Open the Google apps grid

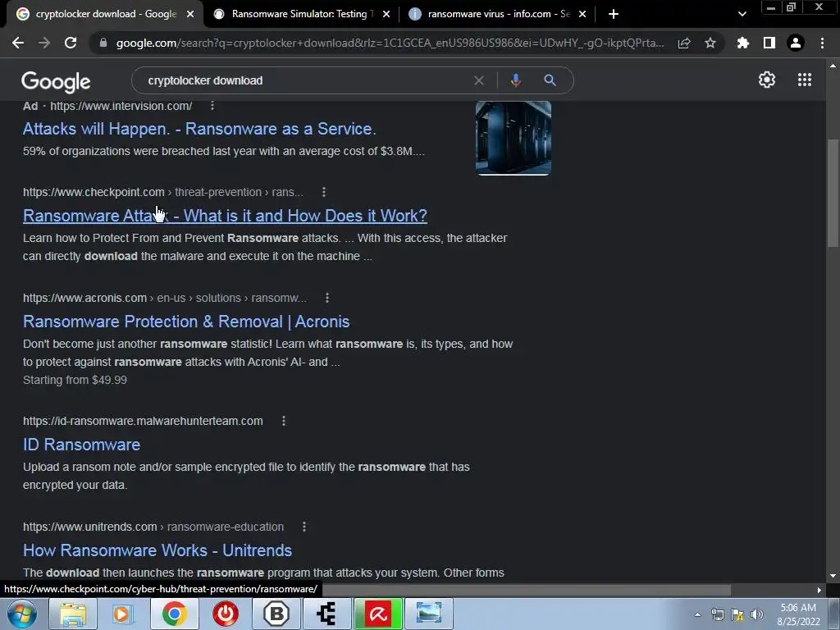805,80
